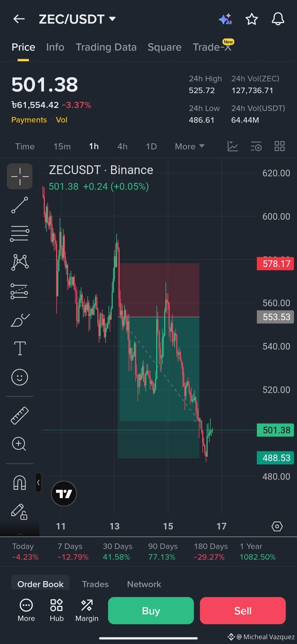
Task: Collapse the drawing toolbar chevron
Action: (38, 483)
